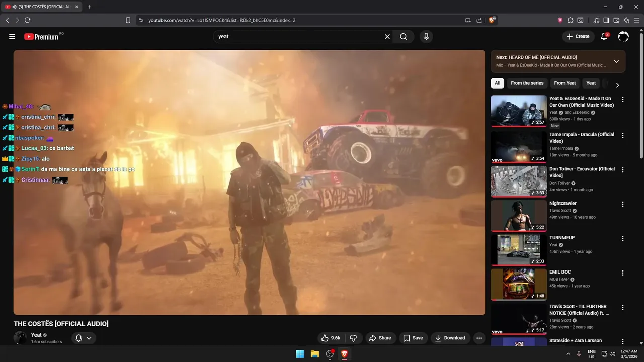
Task: Open the taskbar volume icon
Action: click(x=612, y=354)
